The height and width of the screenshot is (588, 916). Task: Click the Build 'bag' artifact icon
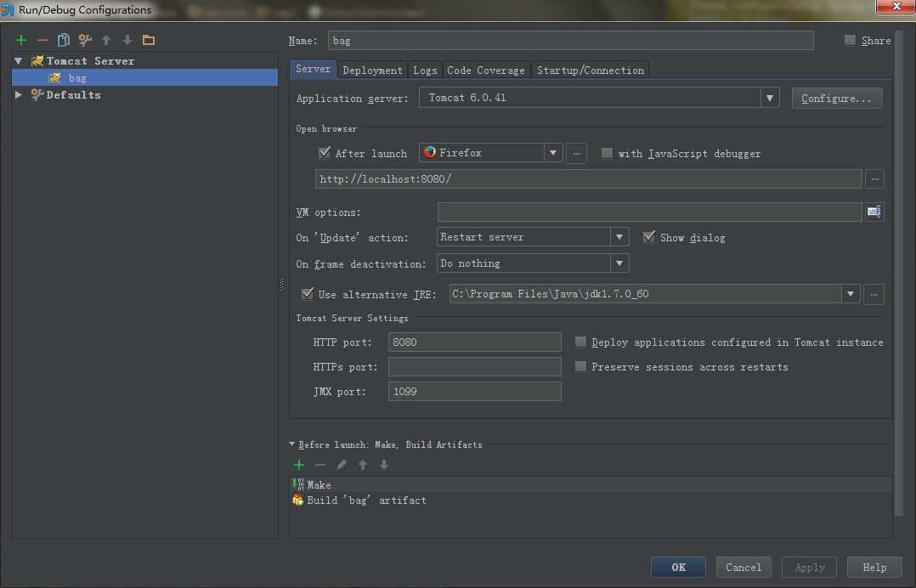pyautogui.click(x=298, y=500)
